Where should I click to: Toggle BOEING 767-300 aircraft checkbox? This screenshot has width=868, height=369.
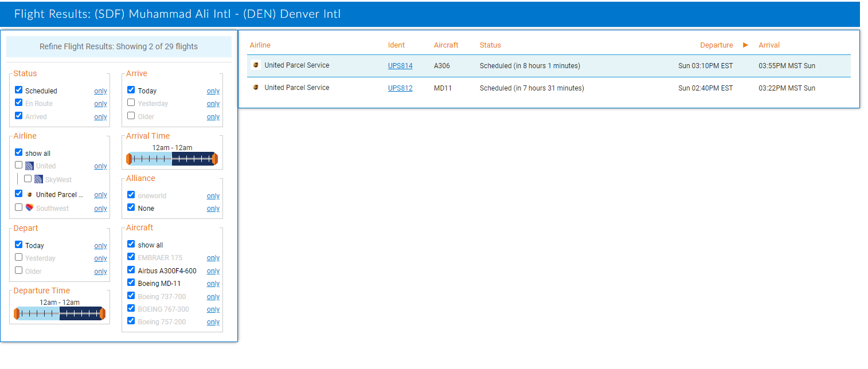[131, 308]
